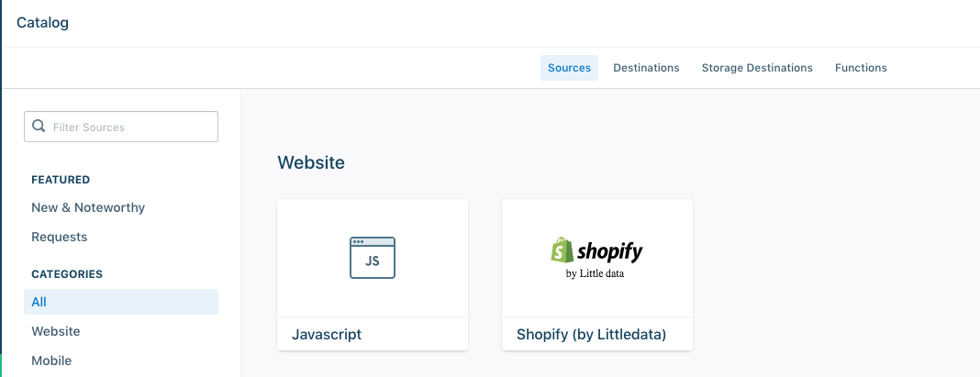Select Requests in the sidebar
Screen dimensions: 980x377
pyautogui.click(x=60, y=237)
